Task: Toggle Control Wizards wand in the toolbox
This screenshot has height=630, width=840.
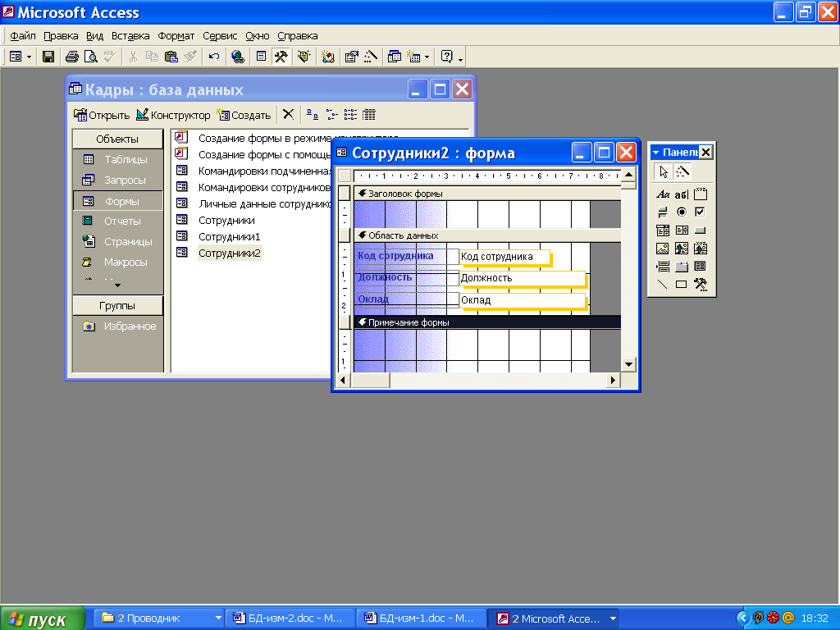Action: point(682,172)
